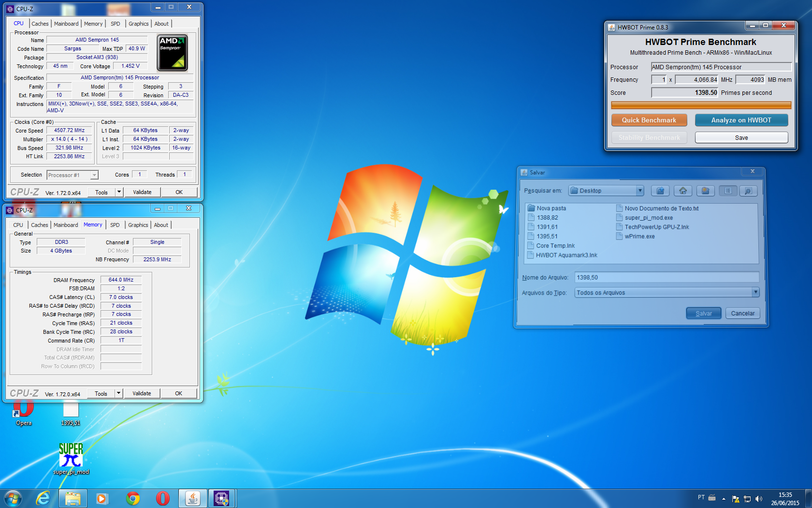Viewport: 812px width, 508px height.
Task: Click Validate in top CPU-Z window
Action: 142,192
